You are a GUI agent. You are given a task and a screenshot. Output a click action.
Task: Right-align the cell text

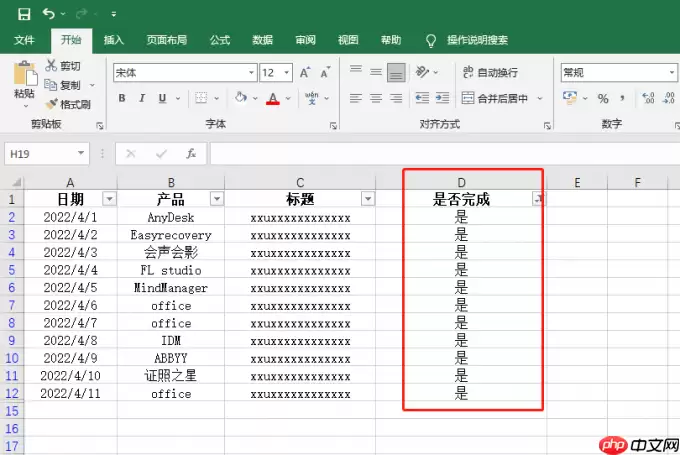coord(396,98)
